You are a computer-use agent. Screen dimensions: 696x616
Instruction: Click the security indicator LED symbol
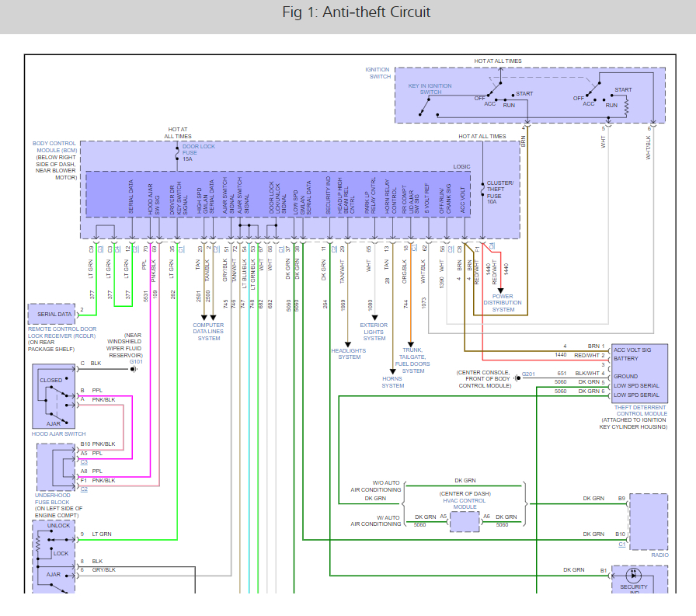[x=633, y=576]
